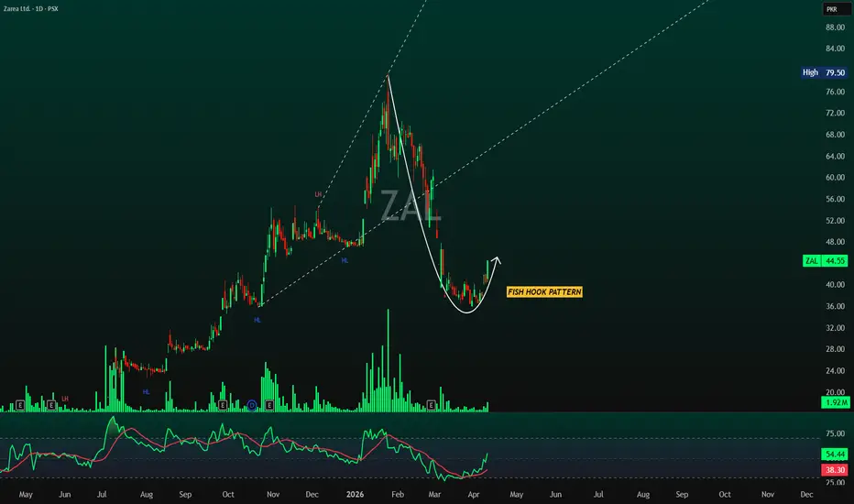854x504 pixels.
Task: Click the '25.00' oscillator scale label
Action: coord(835,482)
